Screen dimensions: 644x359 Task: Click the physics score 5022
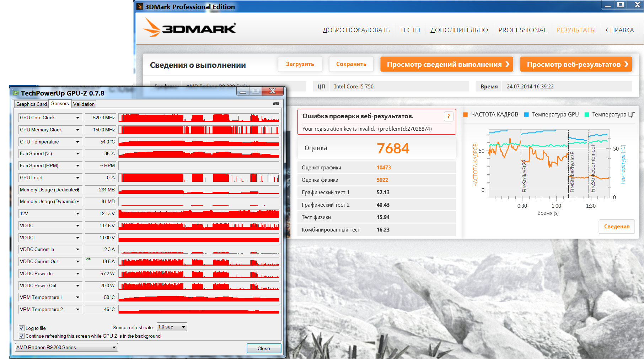tap(382, 180)
